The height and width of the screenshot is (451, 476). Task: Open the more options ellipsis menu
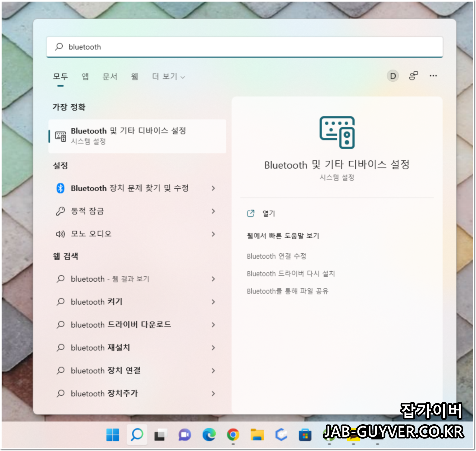(433, 76)
